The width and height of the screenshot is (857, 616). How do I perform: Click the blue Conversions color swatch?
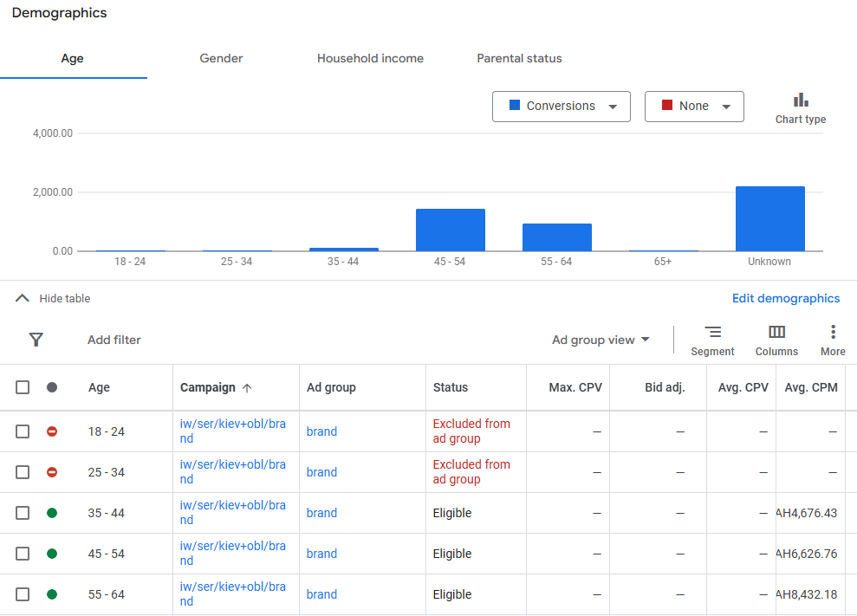[x=515, y=105]
